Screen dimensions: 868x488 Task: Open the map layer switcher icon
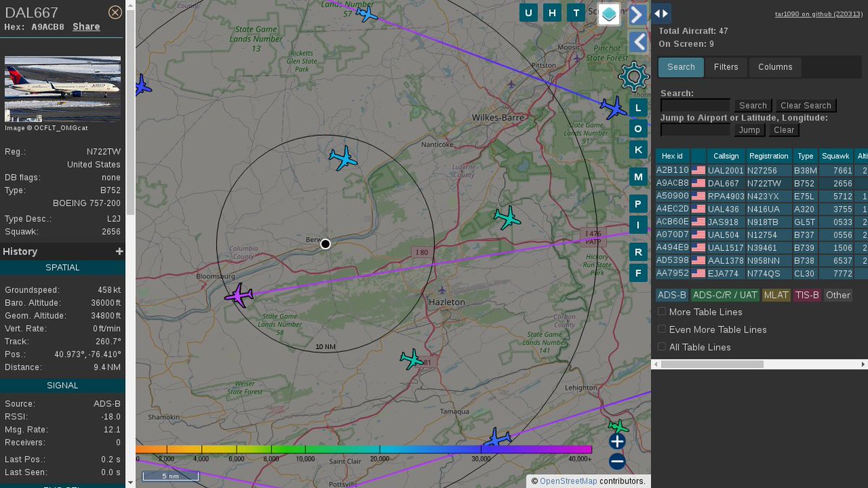pyautogui.click(x=609, y=14)
